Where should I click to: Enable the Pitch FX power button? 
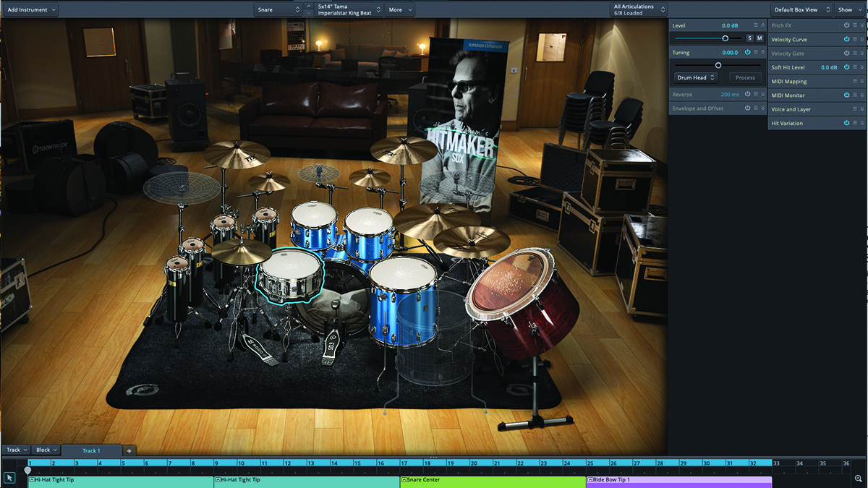click(x=846, y=25)
